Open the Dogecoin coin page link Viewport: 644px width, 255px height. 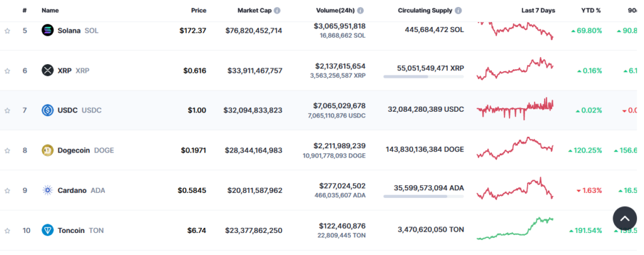[x=86, y=151]
